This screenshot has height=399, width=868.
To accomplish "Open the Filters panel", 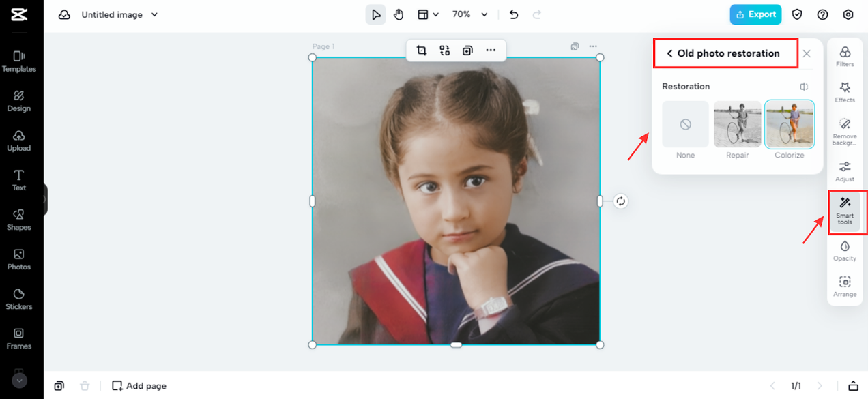I will [845, 57].
